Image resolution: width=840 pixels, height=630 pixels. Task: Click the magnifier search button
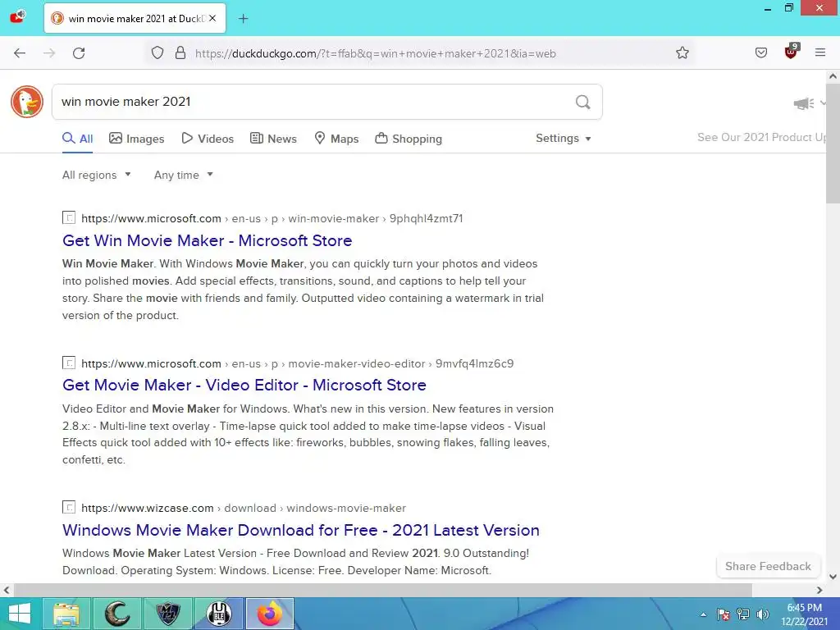point(583,102)
